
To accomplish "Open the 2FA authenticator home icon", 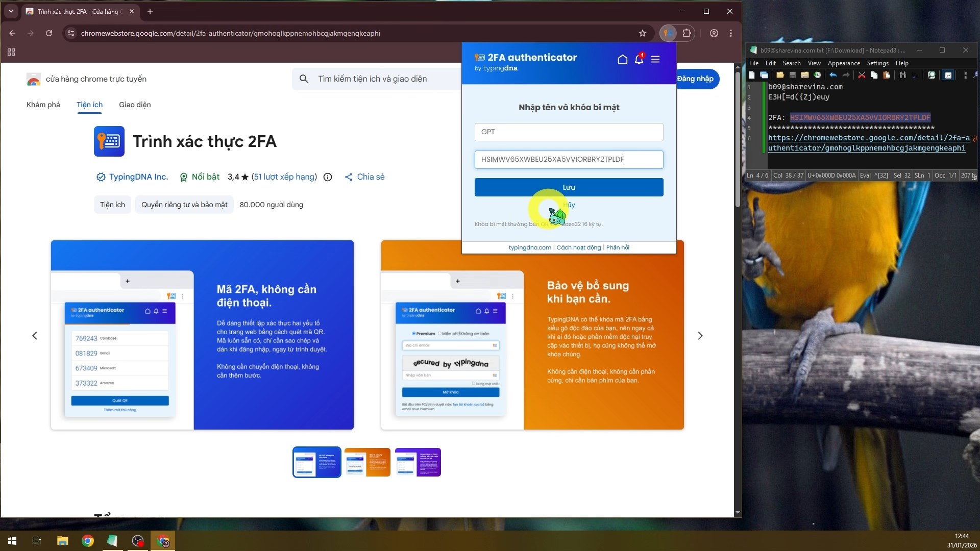I will pyautogui.click(x=622, y=60).
